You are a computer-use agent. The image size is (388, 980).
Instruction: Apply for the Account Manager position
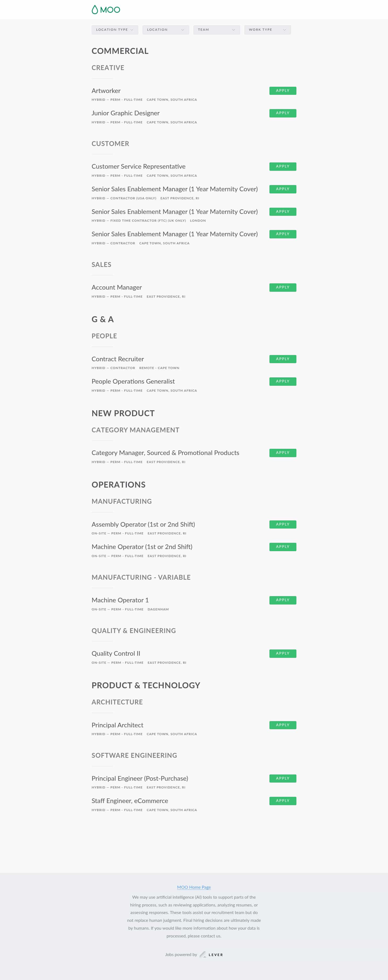coord(283,287)
